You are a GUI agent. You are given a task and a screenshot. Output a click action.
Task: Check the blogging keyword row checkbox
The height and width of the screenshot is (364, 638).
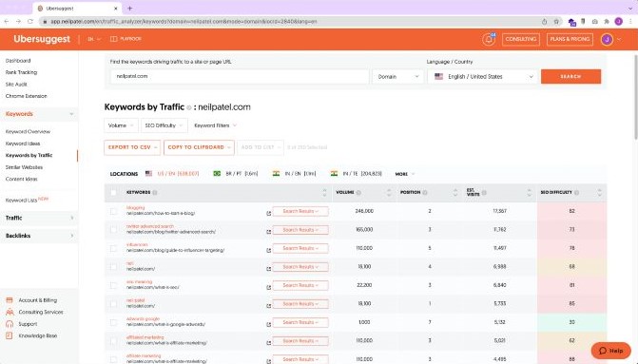[113, 211]
